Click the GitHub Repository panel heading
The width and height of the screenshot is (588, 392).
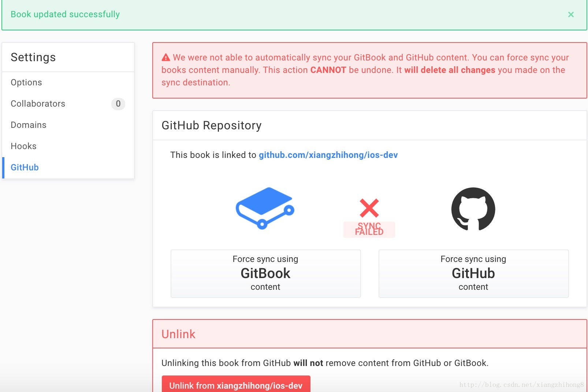(x=211, y=125)
